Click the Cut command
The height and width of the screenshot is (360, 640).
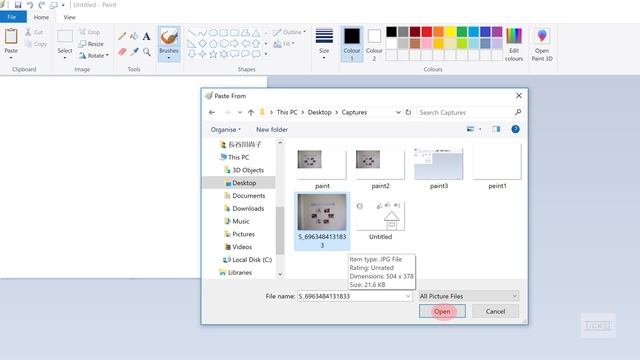click(x=34, y=32)
